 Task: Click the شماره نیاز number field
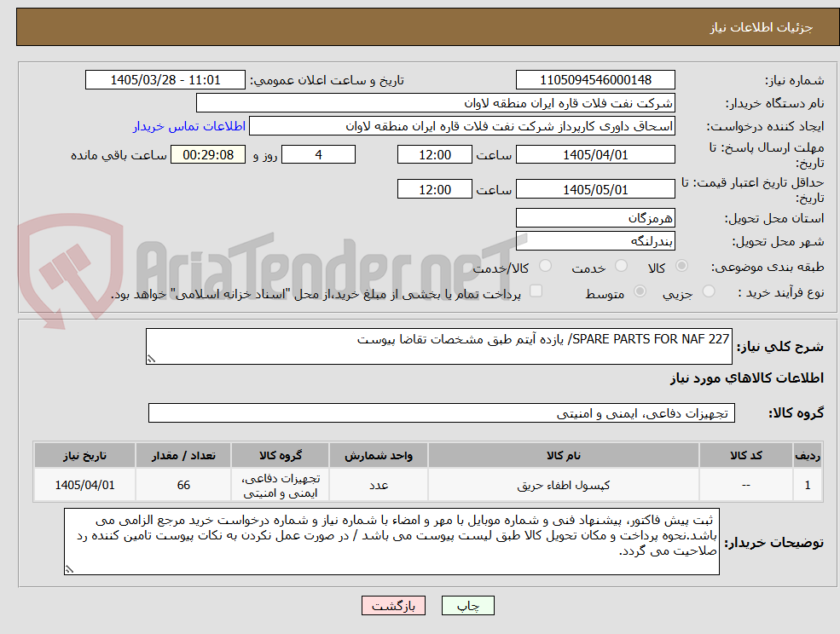(595, 80)
